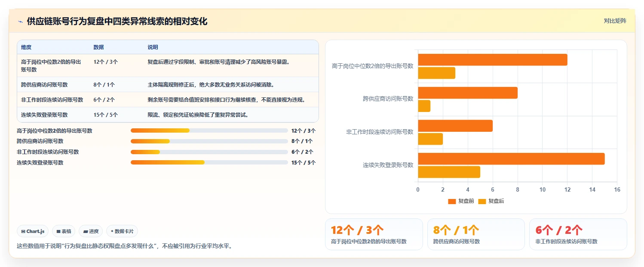Click the 6-value 非工作时段 复盘前 bar

pos(455,126)
